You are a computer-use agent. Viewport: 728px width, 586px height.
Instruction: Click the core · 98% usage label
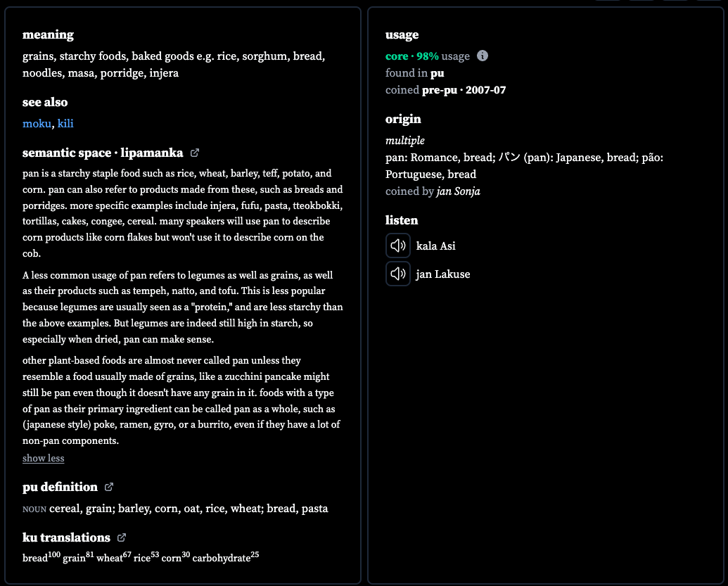point(428,56)
